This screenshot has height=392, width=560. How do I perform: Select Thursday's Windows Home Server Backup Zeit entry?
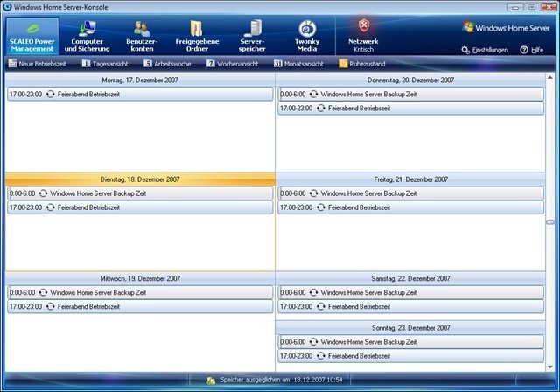[410, 94]
